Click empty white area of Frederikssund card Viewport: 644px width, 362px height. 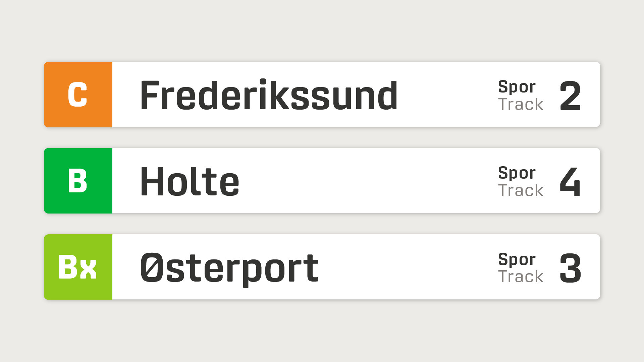(446, 95)
